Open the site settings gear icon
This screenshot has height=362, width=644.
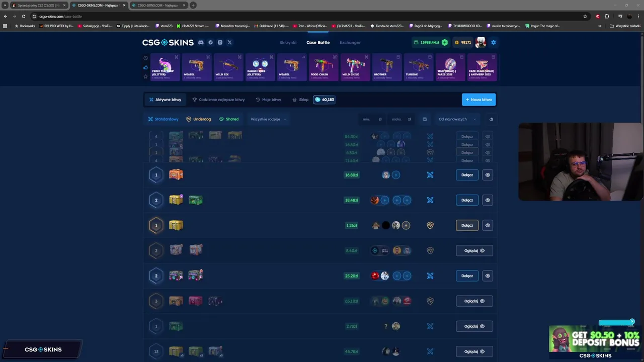coord(494,43)
